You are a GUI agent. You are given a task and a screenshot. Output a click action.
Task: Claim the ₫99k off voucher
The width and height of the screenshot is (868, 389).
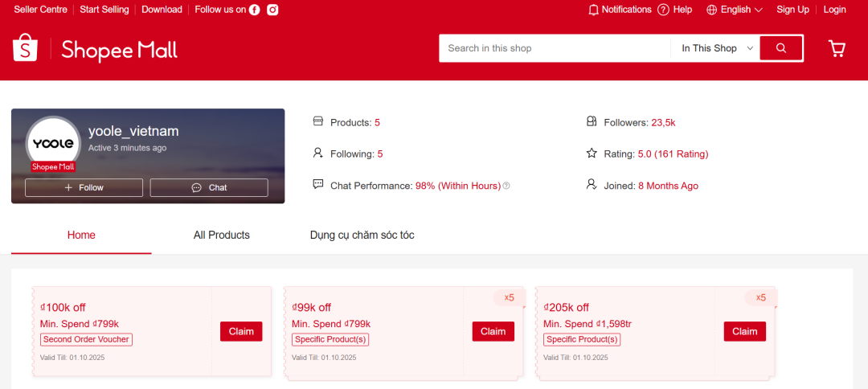point(493,331)
